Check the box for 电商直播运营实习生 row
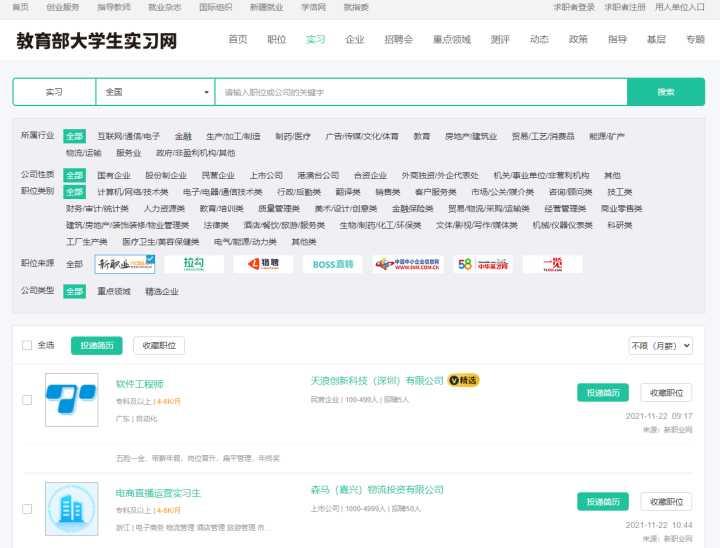This screenshot has width=720, height=548. point(27,508)
